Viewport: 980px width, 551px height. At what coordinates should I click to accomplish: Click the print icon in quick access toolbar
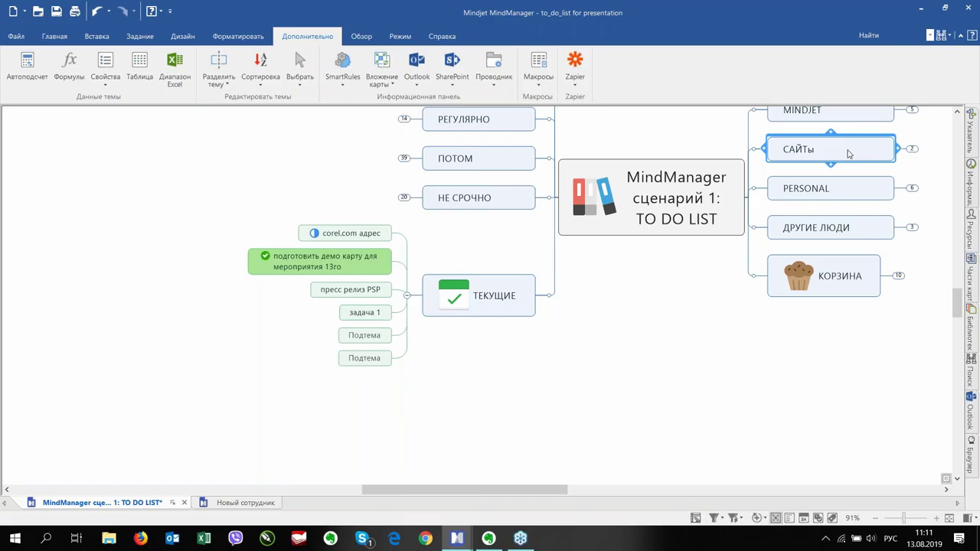(75, 11)
